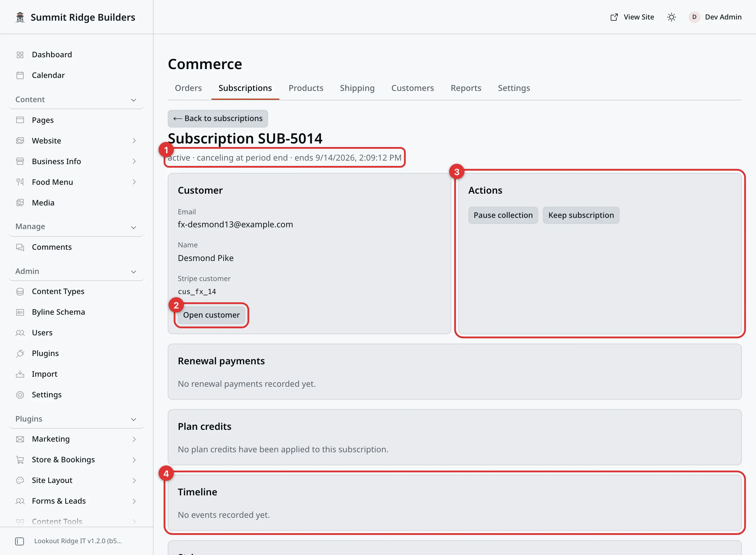Click the Media icon in sidebar
The width and height of the screenshot is (756, 555).
tap(20, 203)
